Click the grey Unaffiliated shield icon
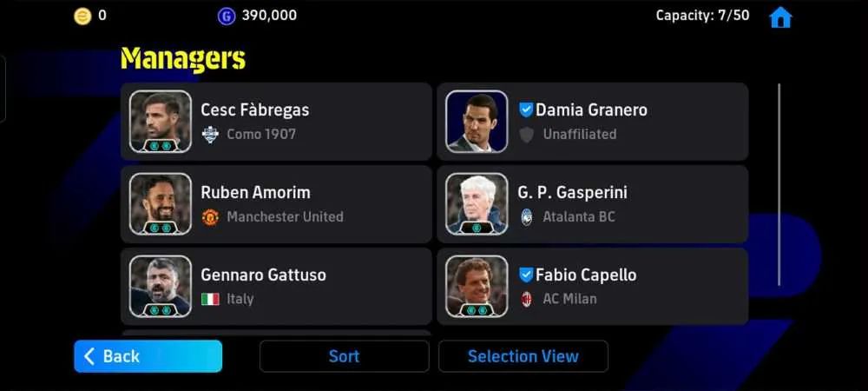Viewport: 868px width, 391px height. [527, 134]
